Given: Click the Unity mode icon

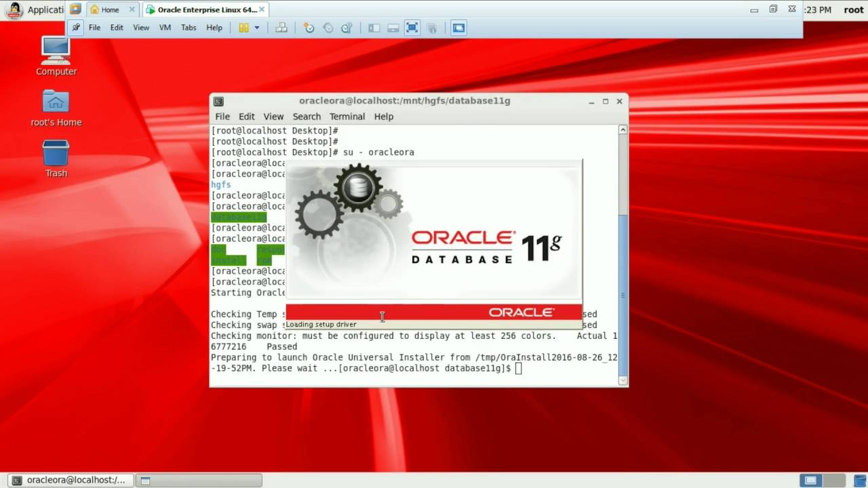Looking at the screenshot, I should click(431, 28).
